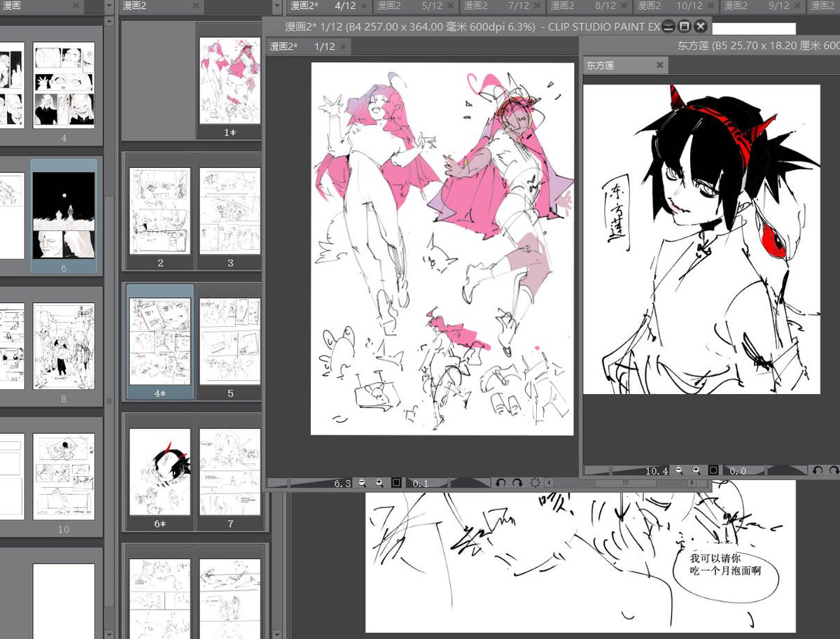Select page 2 thumbnail in 漫画2 manager
Image resolution: width=840 pixels, height=639 pixels.
[x=160, y=211]
